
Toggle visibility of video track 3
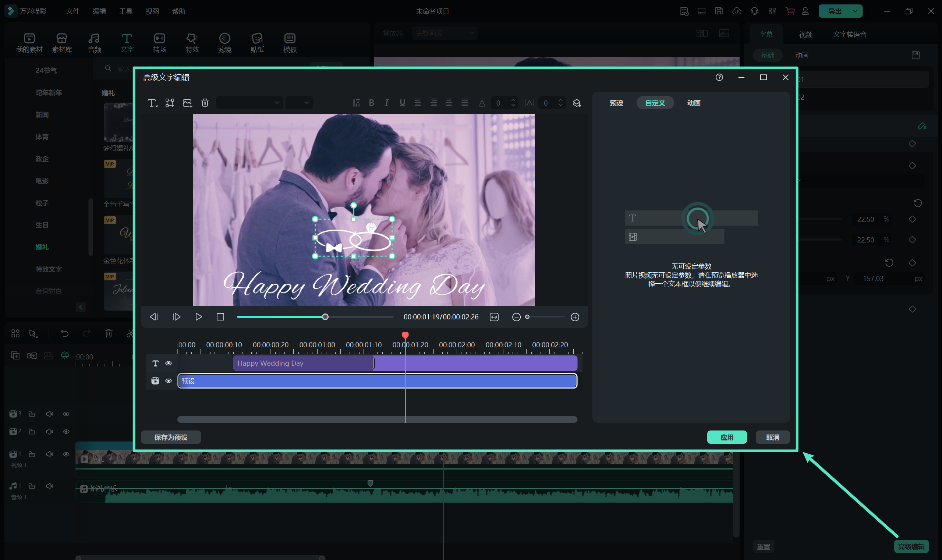[x=66, y=414]
